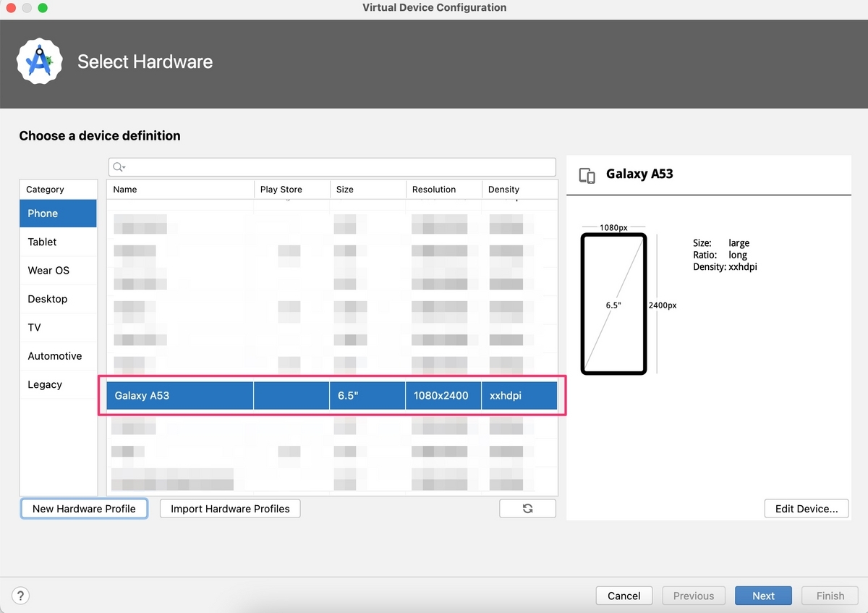Click the refresh device list button
The height and width of the screenshot is (613, 868).
(x=527, y=509)
